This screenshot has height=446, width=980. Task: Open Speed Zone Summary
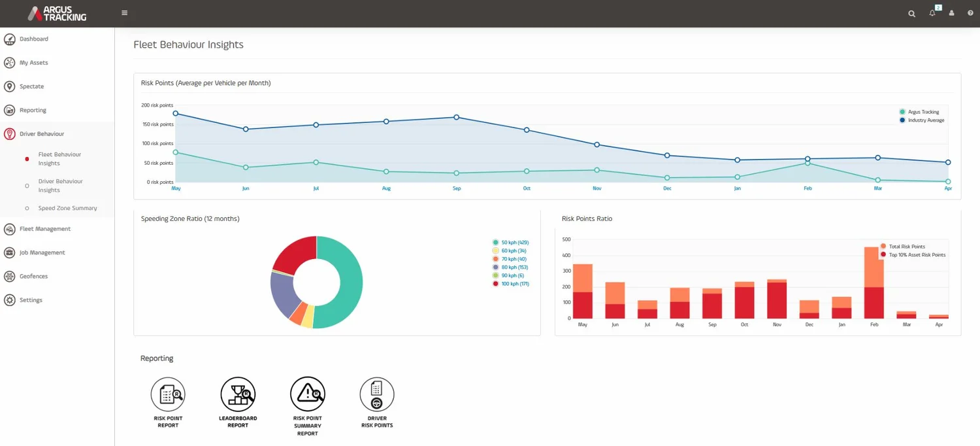pyautogui.click(x=67, y=207)
